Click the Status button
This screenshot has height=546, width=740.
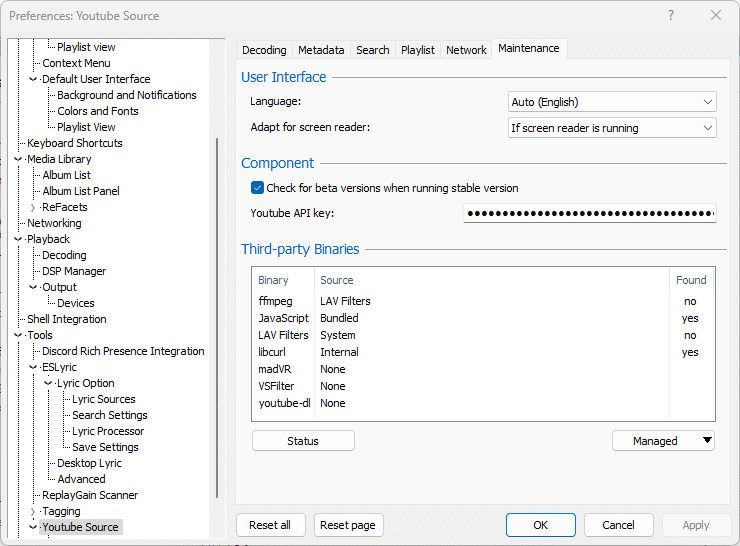tap(303, 441)
